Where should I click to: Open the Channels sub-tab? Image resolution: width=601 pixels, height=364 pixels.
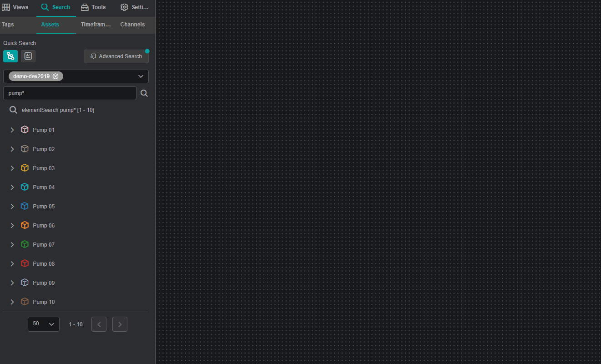coord(132,25)
